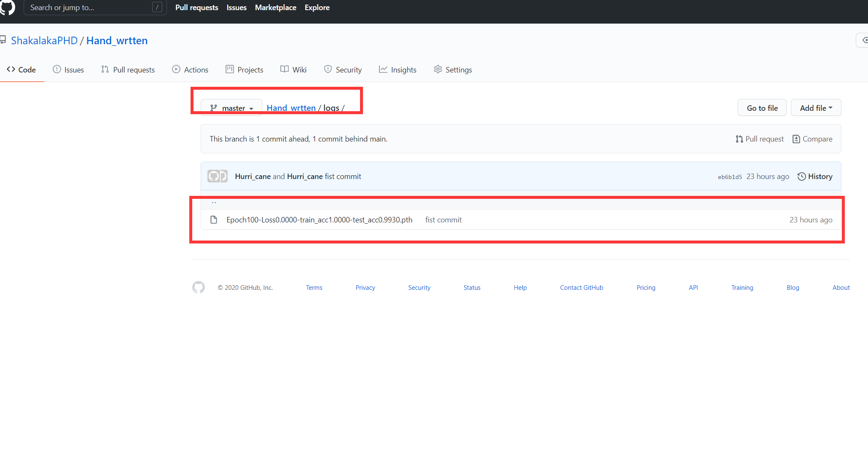Click the Go to file button
868x460 pixels.
(762, 108)
